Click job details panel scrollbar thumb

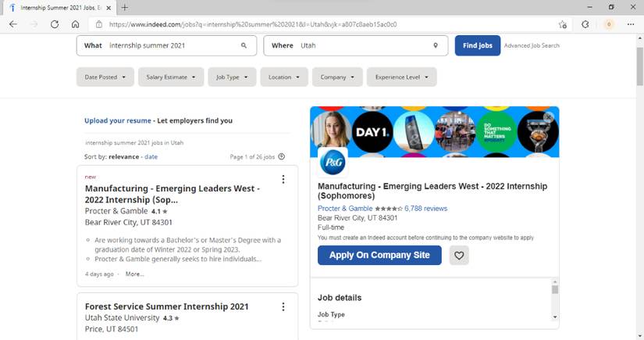click(555, 290)
